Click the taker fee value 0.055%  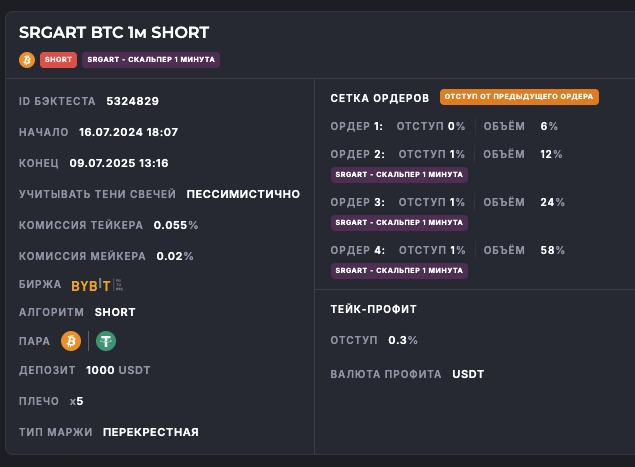tap(176, 225)
